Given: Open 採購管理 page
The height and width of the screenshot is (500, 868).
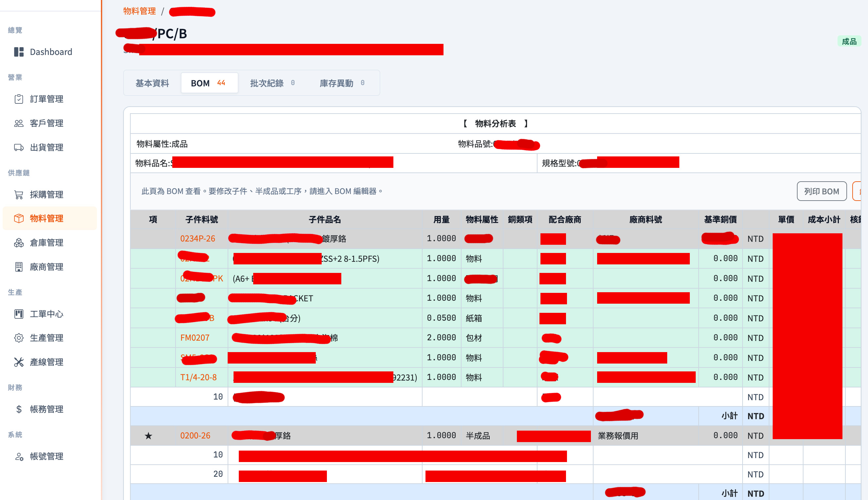Looking at the screenshot, I should 49,194.
